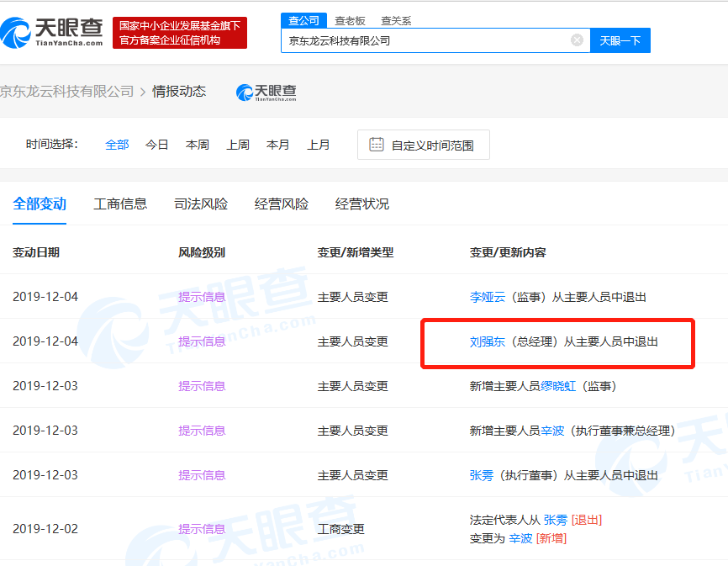Open the 京东龙云科技有限公司 breadcrumb link
728x566 pixels.
tap(67, 92)
